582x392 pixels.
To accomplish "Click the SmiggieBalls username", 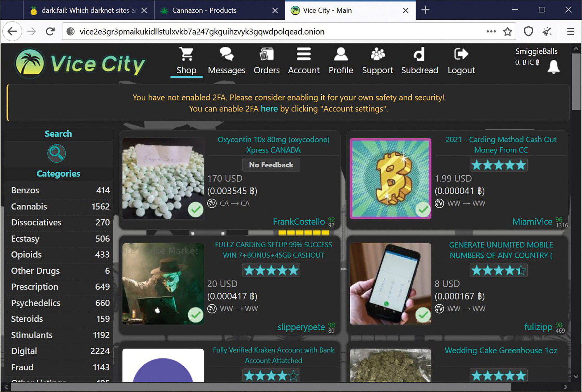I will [536, 51].
